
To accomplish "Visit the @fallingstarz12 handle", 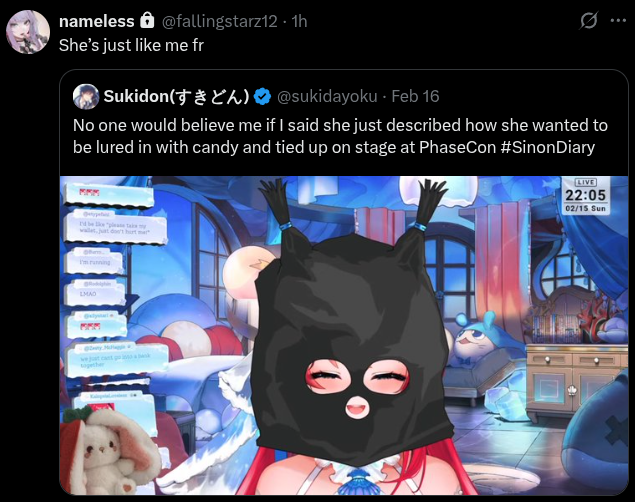I will (219, 21).
